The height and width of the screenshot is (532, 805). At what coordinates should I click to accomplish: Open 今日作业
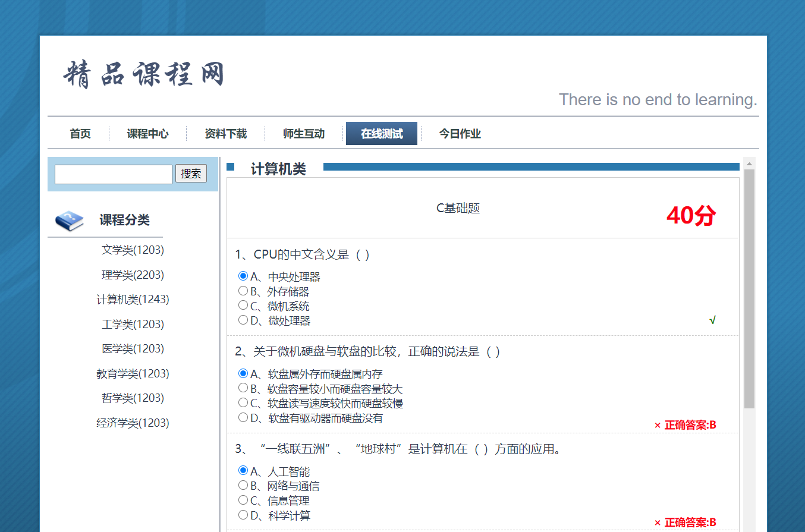(x=459, y=133)
